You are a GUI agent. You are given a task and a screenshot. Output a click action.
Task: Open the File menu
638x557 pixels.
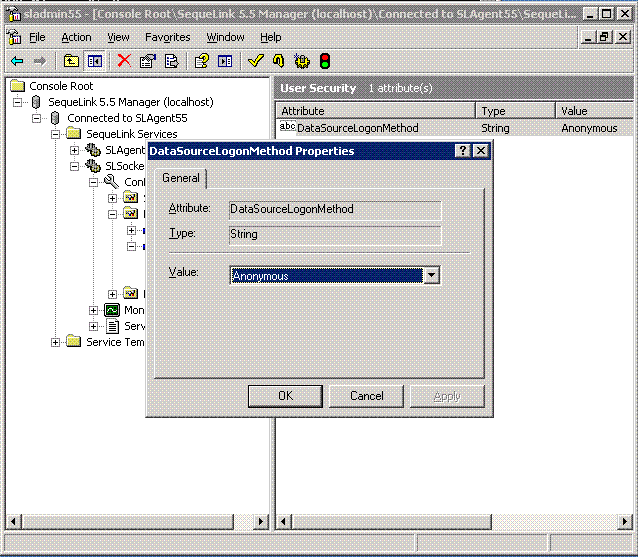(37, 37)
